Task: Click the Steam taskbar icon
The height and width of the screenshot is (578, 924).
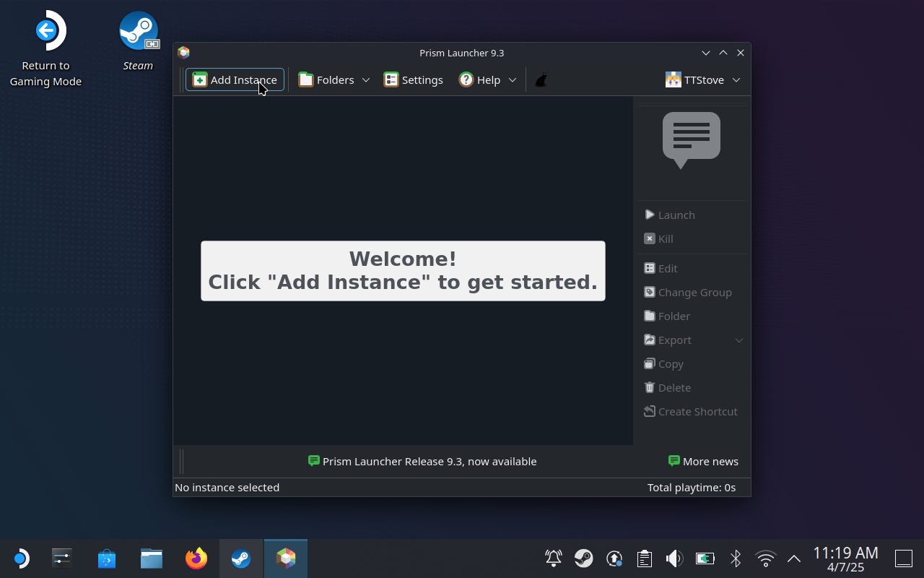Action: point(241,558)
